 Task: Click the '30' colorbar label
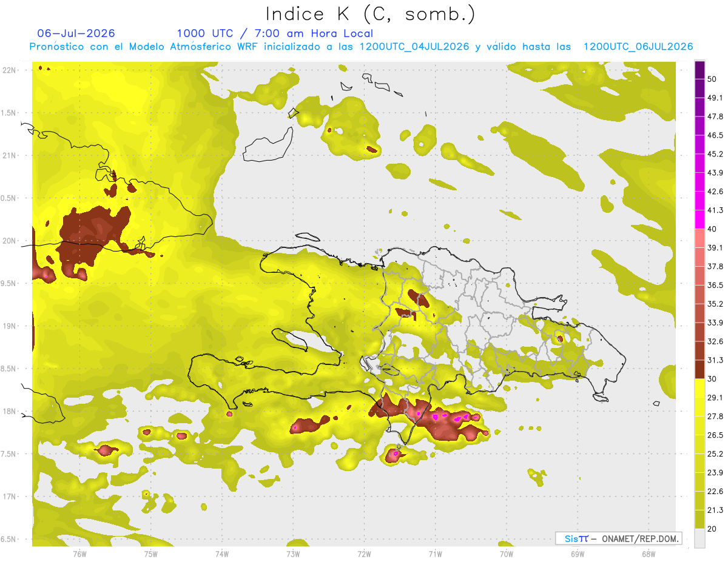712,379
